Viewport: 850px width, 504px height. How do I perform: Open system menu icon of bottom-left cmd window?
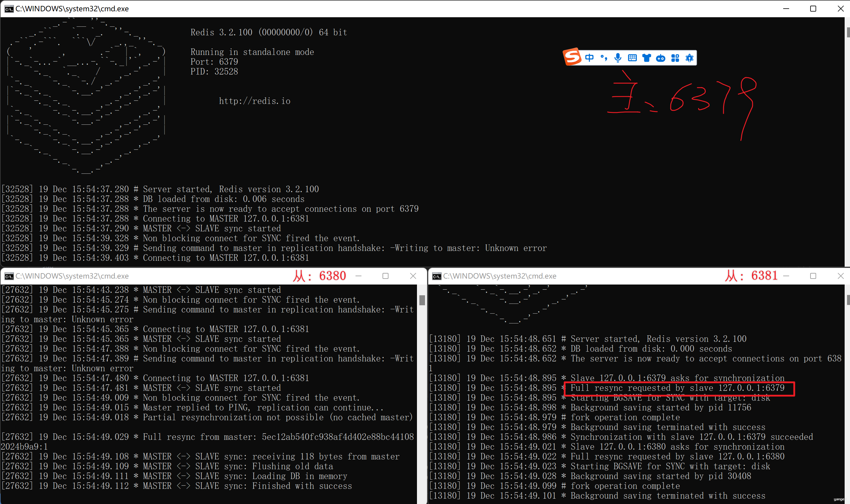click(9, 276)
